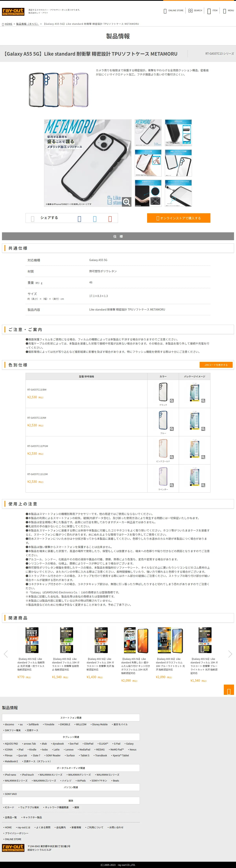Zoom the ブラック color image
The image size is (236, 868).
pos(172,401)
